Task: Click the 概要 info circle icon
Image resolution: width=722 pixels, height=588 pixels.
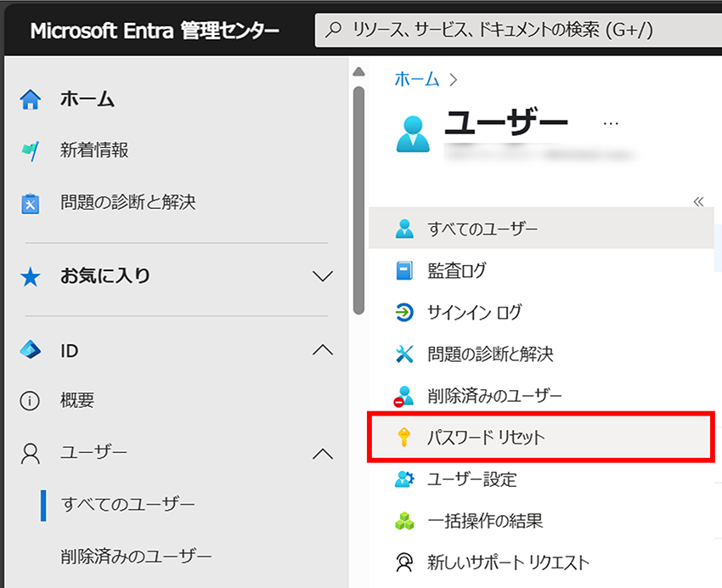Action: click(30, 400)
